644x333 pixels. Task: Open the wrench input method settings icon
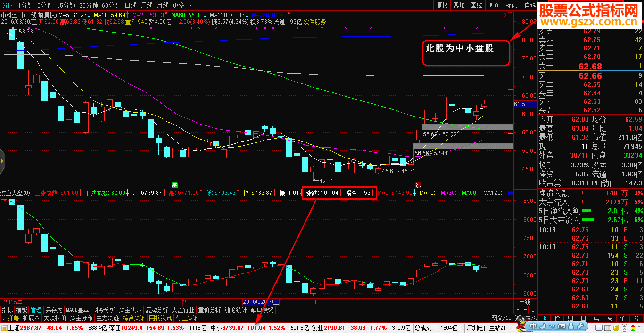[580, 326]
